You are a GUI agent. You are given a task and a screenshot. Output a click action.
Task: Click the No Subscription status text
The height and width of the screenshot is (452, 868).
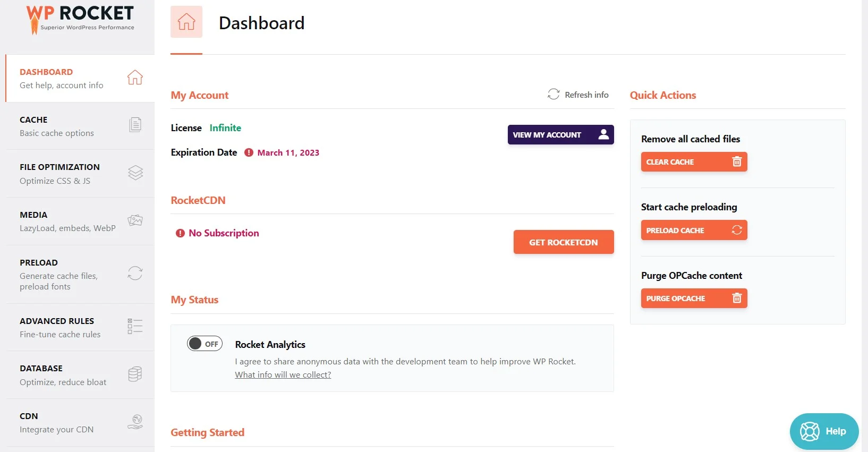tap(224, 233)
